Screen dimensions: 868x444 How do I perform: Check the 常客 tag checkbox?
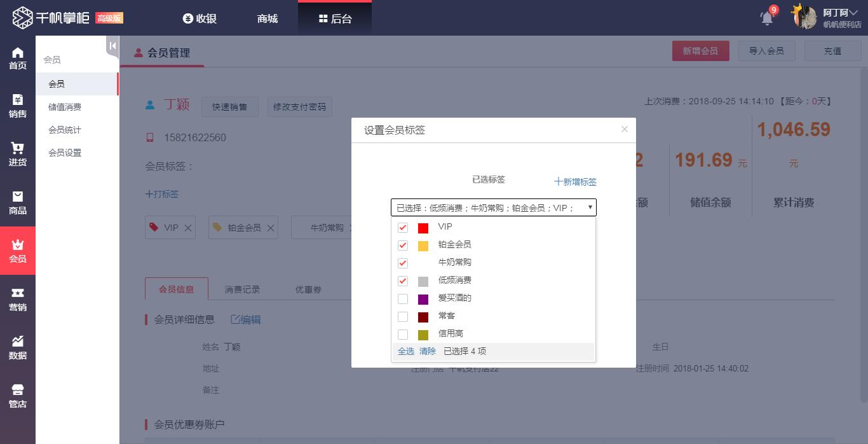click(x=402, y=316)
